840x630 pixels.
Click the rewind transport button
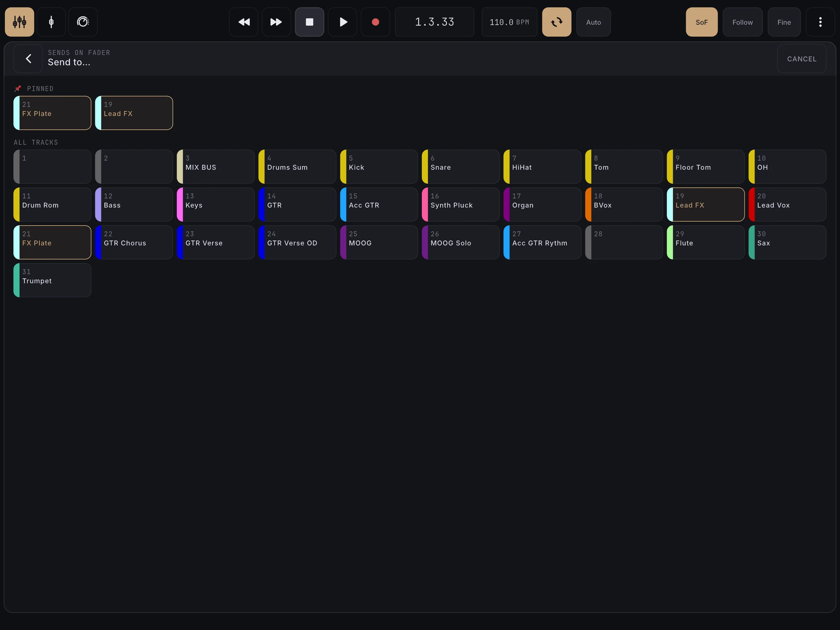pyautogui.click(x=244, y=22)
